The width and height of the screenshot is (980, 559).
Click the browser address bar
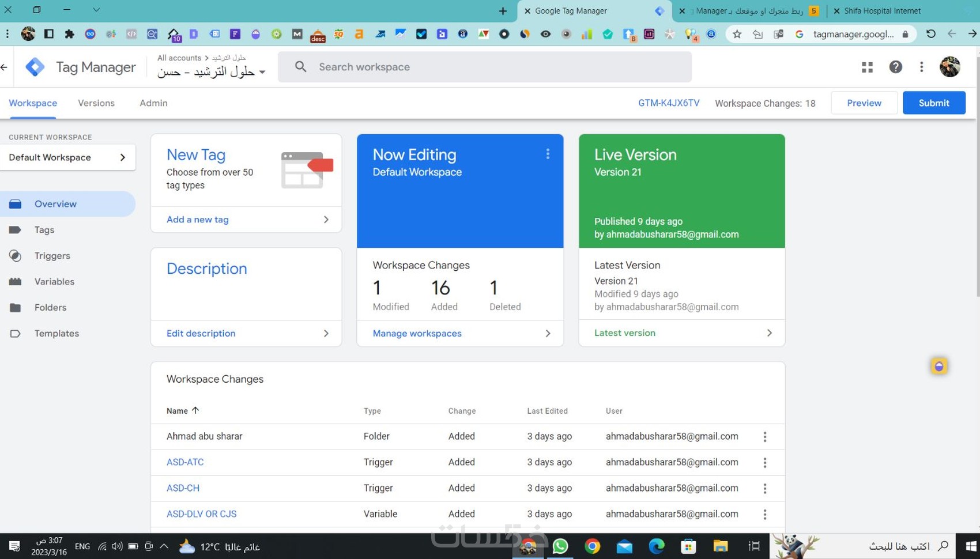point(853,34)
